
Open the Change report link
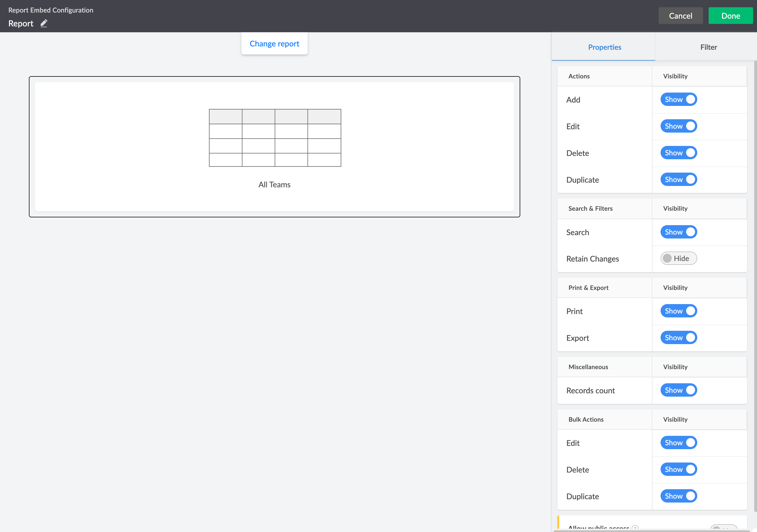[274, 44]
